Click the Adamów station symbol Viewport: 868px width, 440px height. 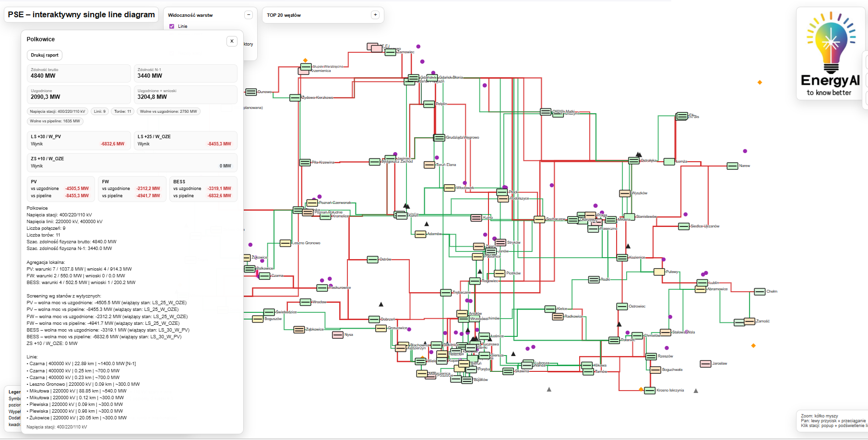pos(420,234)
